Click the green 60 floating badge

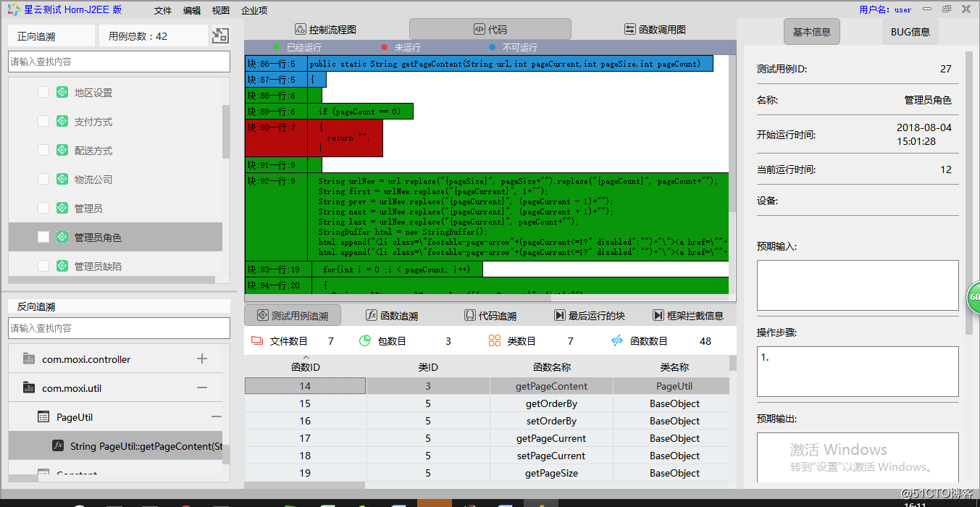tap(973, 298)
